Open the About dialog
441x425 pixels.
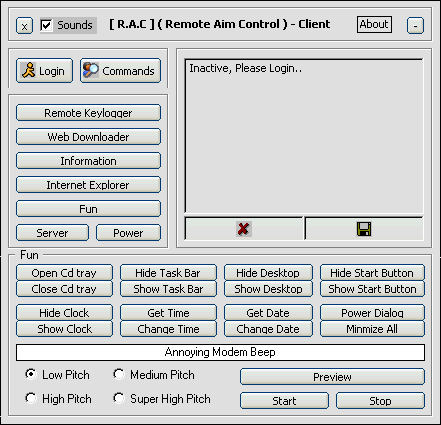[x=374, y=24]
